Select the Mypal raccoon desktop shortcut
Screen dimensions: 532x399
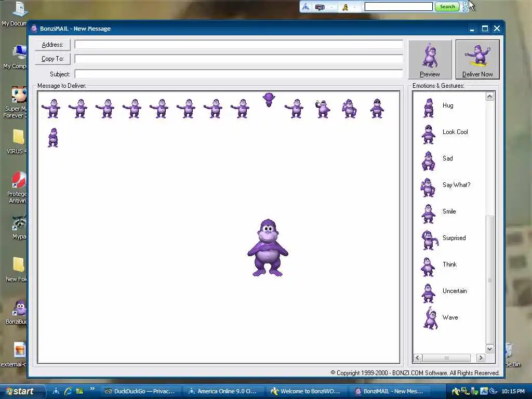(19, 227)
